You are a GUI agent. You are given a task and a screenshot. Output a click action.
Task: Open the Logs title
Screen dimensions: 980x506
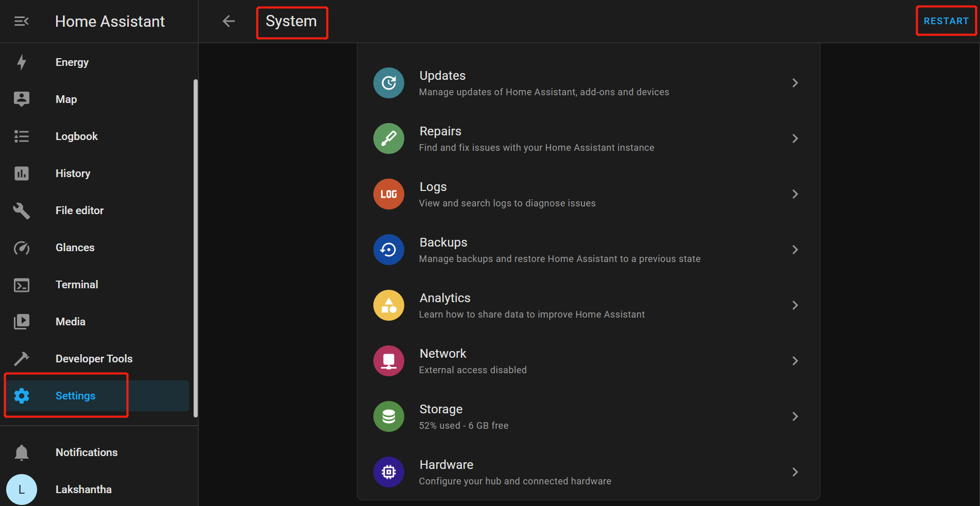coord(433,187)
